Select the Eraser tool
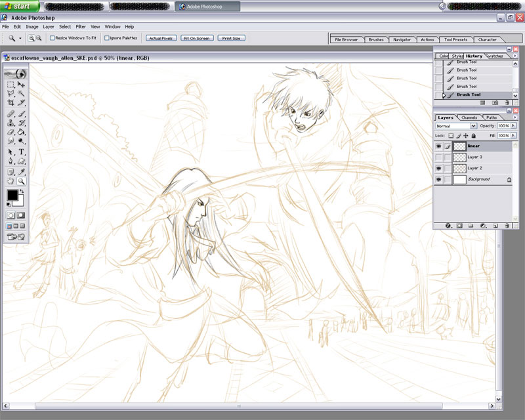Viewport: 525px width, 420px height. coord(11,132)
